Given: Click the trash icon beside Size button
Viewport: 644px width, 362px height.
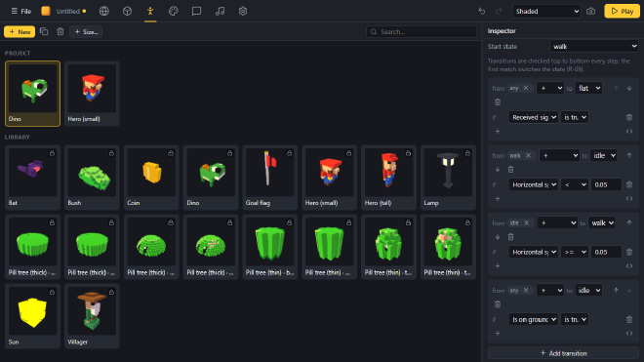Looking at the screenshot, I should [x=60, y=31].
